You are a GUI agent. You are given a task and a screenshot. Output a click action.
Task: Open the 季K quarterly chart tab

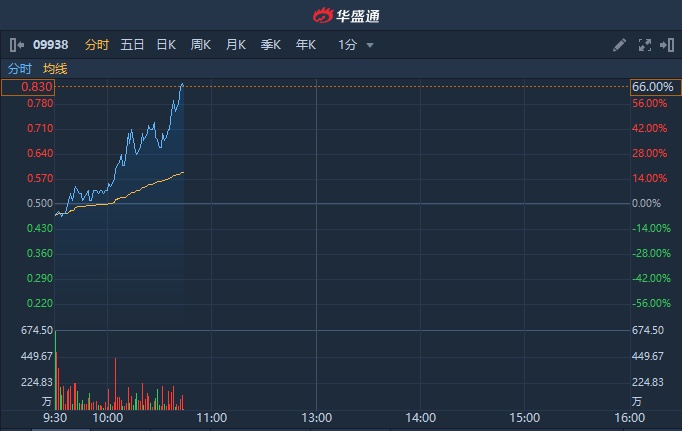[271, 45]
